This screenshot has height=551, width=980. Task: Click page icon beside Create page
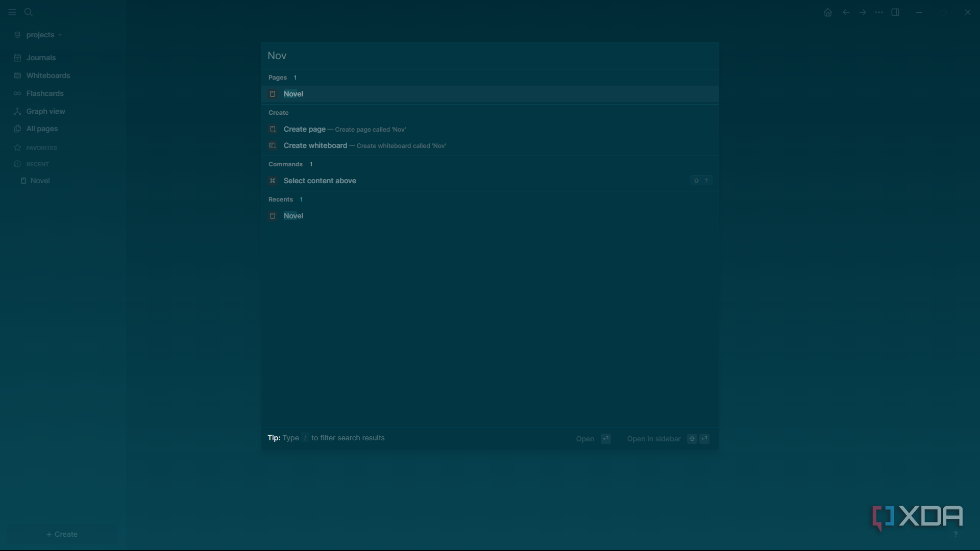pos(273,129)
